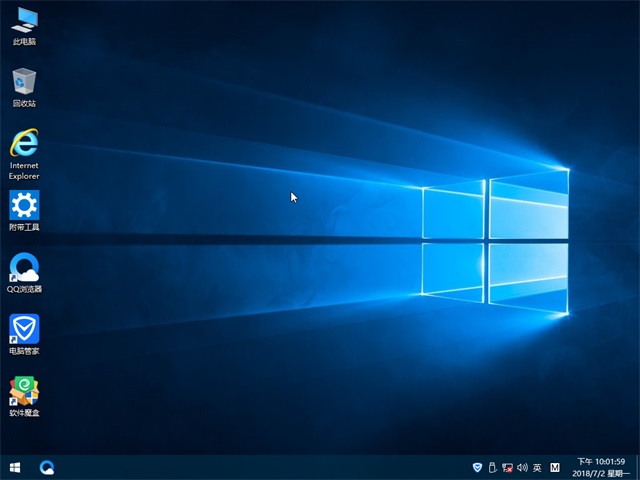Click the Windows logo on the desktop wallpaper

[494, 238]
